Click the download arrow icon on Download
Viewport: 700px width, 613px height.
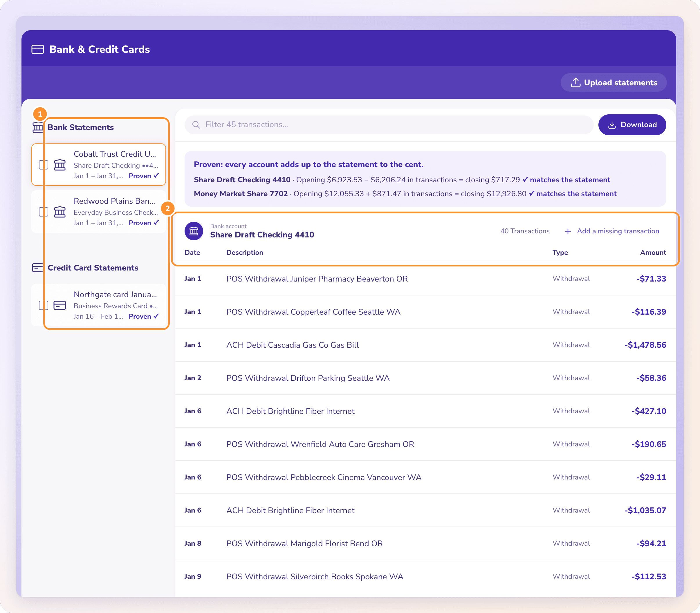tap(612, 125)
